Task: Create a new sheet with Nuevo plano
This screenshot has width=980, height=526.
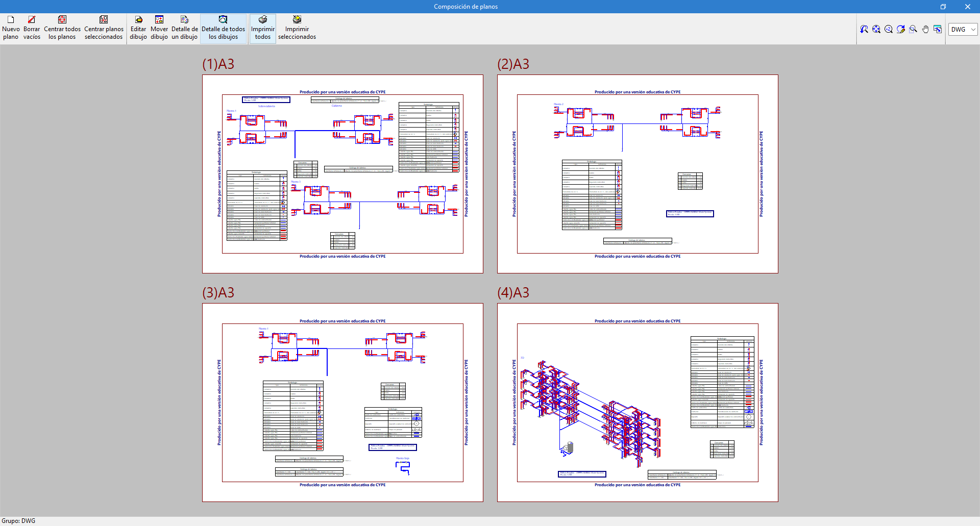Action: (x=11, y=28)
